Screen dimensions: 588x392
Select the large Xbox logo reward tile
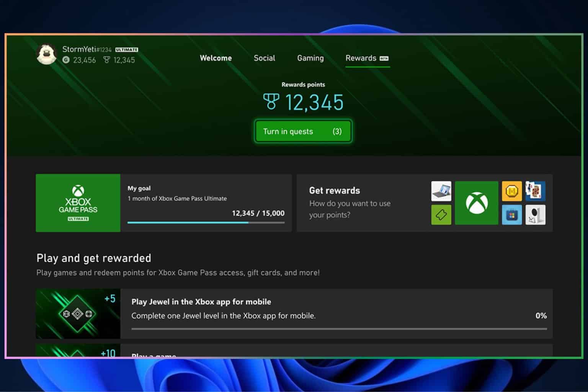477,203
